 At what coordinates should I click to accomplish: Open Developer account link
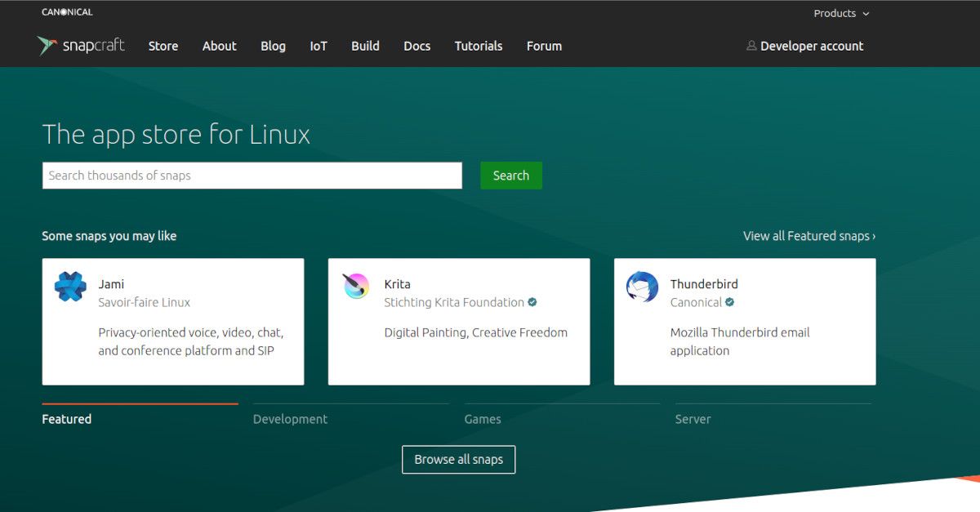click(x=812, y=46)
